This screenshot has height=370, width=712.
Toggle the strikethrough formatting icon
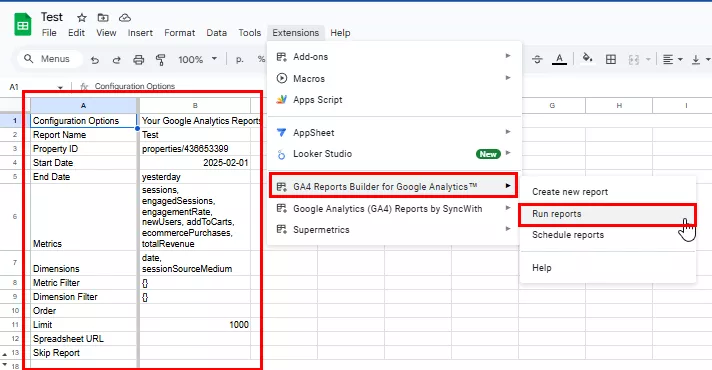[537, 59]
